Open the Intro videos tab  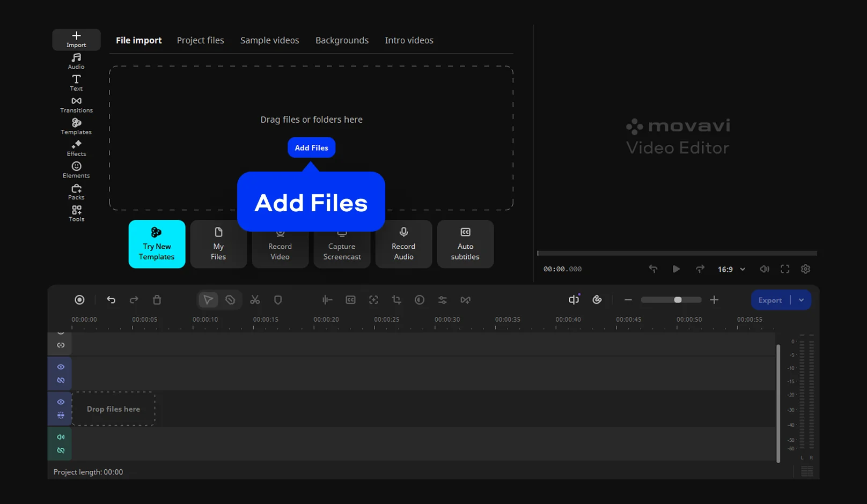click(x=409, y=40)
